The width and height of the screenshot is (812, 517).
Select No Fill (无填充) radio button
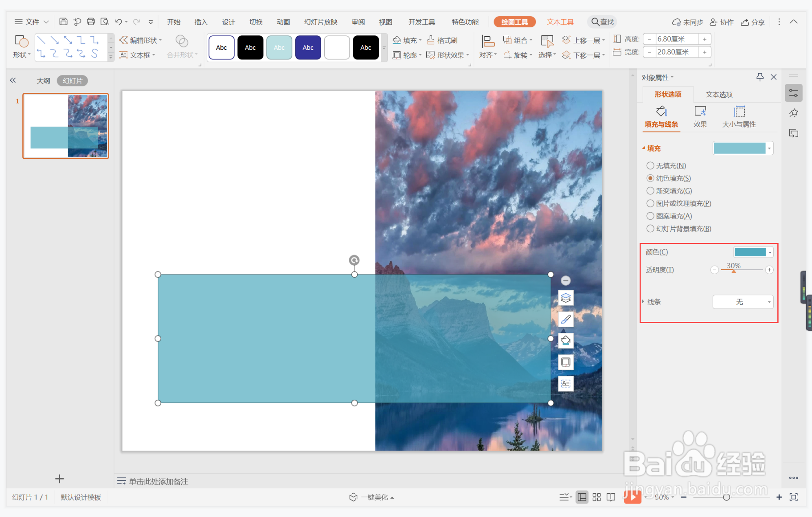pyautogui.click(x=650, y=165)
